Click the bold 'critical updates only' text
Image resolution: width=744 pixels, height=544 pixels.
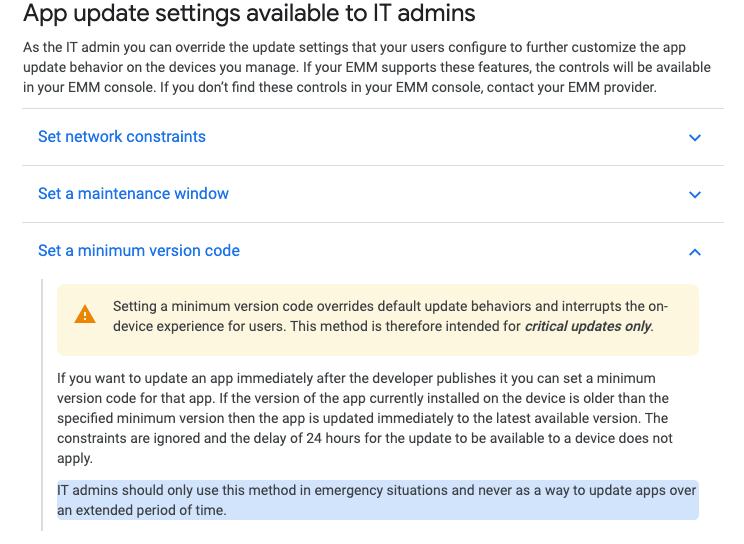(x=588, y=326)
